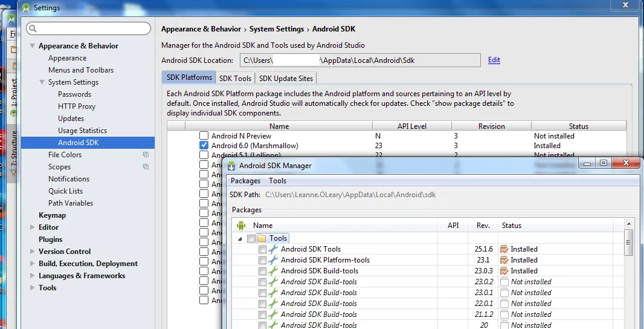Screen dimensions: 644x329
Task: Switch to the SDK Update Sites tab
Action: tap(286, 78)
